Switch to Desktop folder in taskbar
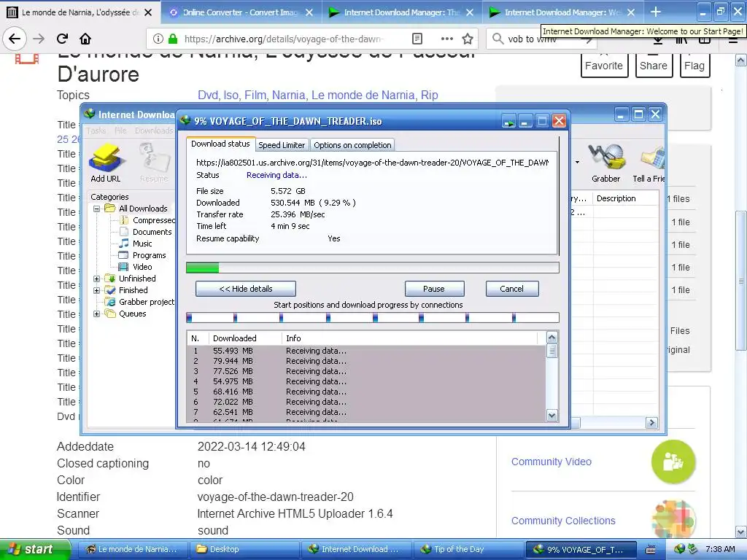This screenshot has height=560, width=747. [x=244, y=549]
